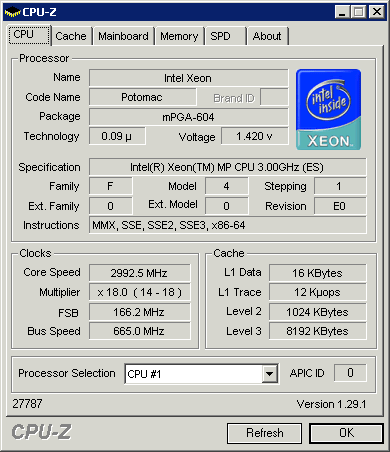Image resolution: width=390 pixels, height=452 pixels.
Task: Open the SPD tab
Action: pos(226,36)
